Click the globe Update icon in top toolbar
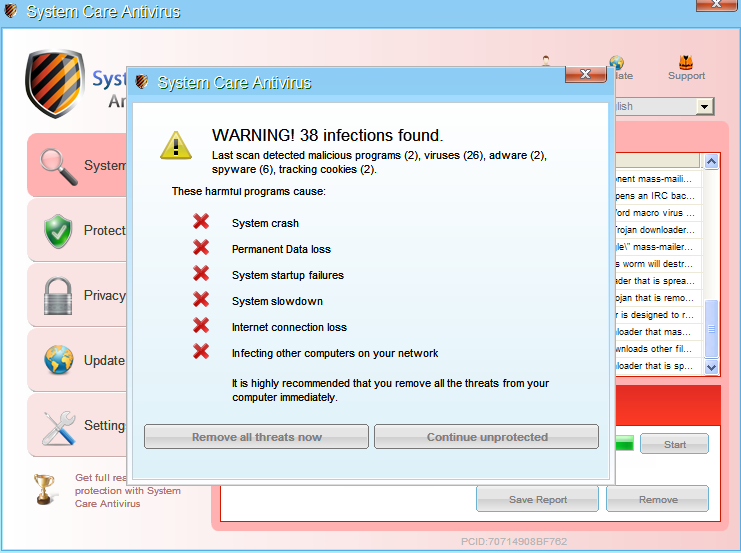This screenshot has width=741, height=553. pos(617,63)
